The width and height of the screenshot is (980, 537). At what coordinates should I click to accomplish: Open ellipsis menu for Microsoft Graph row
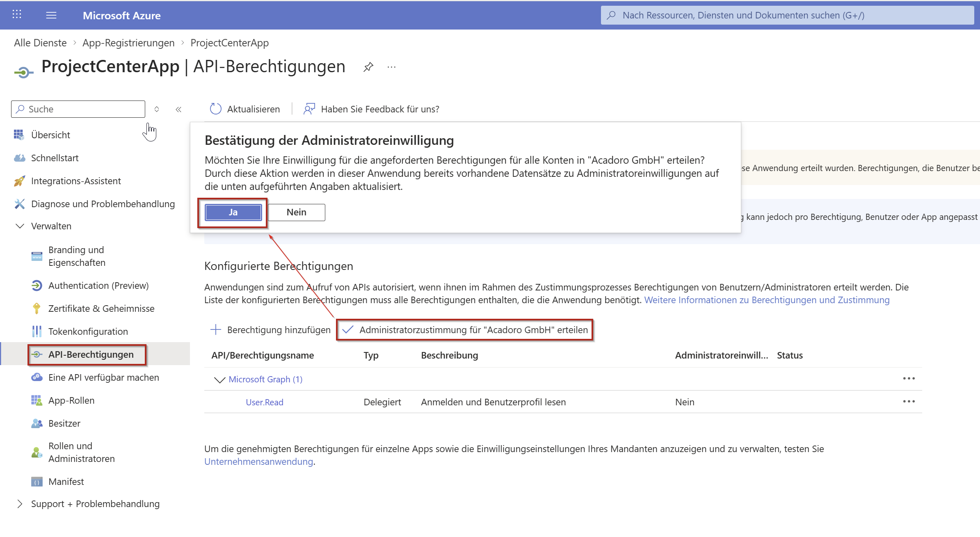click(x=909, y=379)
